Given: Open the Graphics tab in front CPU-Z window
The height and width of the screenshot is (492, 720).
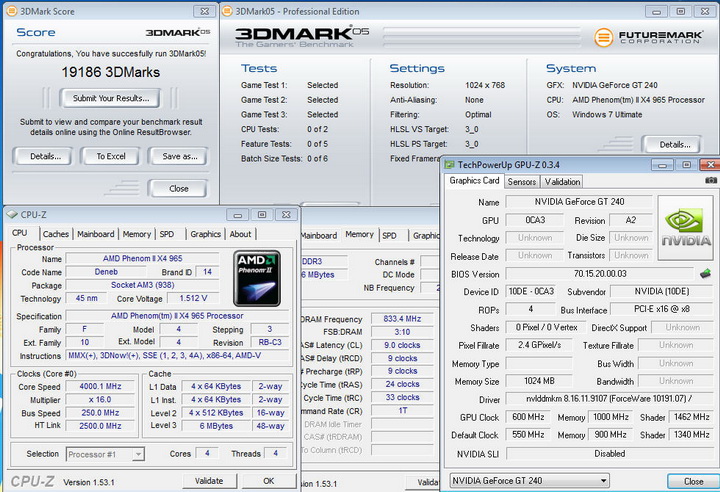Looking at the screenshot, I should (205, 234).
